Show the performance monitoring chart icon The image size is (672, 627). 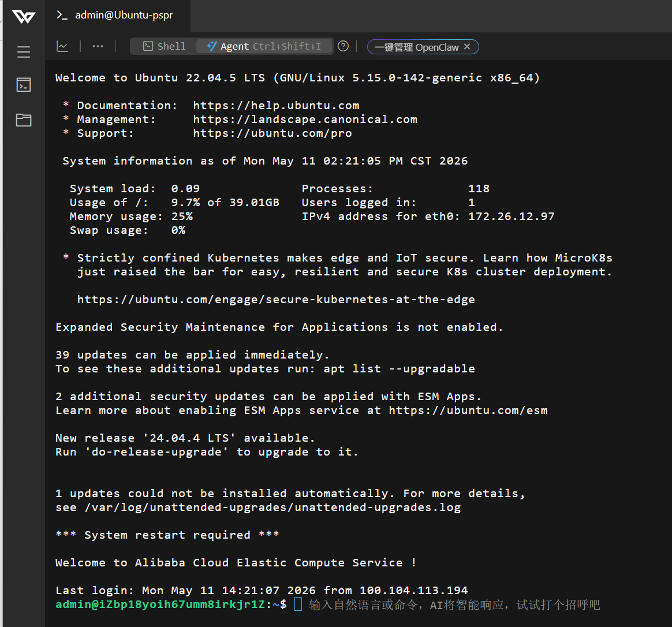[62, 46]
